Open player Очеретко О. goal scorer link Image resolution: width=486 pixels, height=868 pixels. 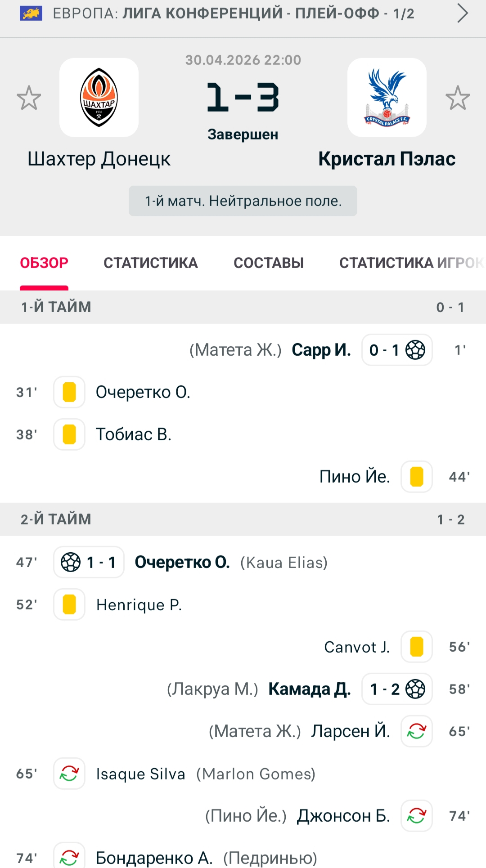(182, 562)
